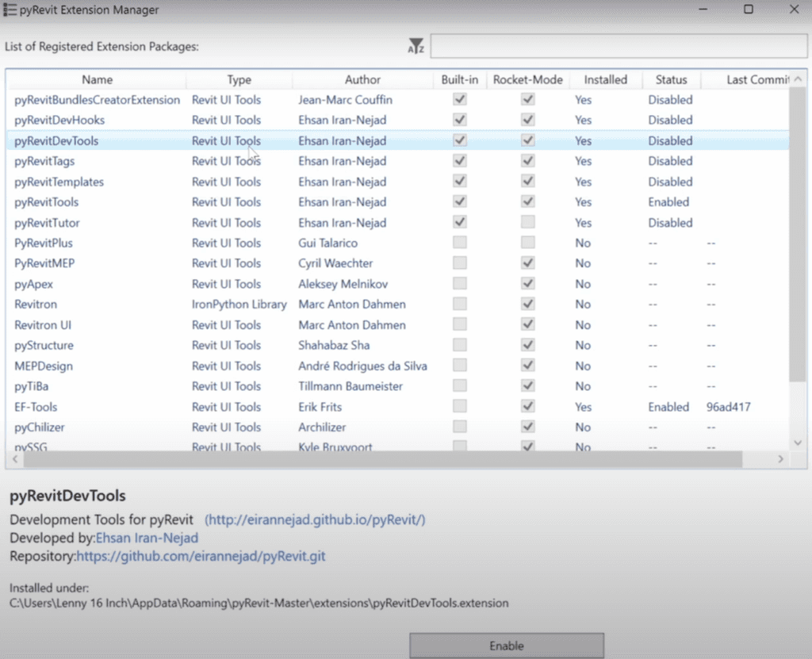
Task: Sort by the Author column header
Action: pyautogui.click(x=362, y=79)
